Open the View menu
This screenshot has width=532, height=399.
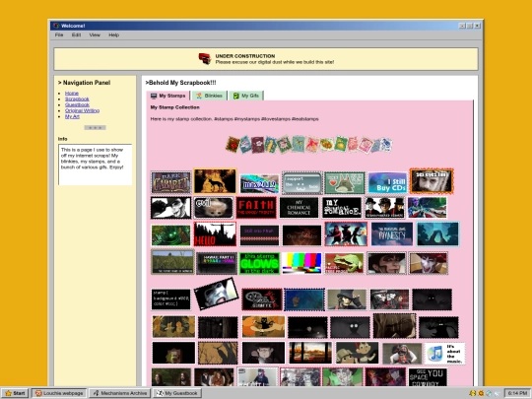[x=95, y=34]
